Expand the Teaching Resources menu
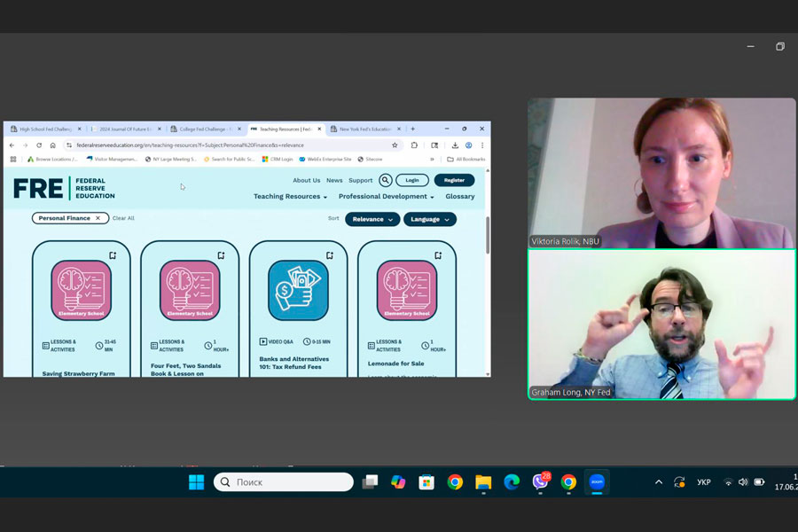The width and height of the screenshot is (798, 532). [290, 197]
